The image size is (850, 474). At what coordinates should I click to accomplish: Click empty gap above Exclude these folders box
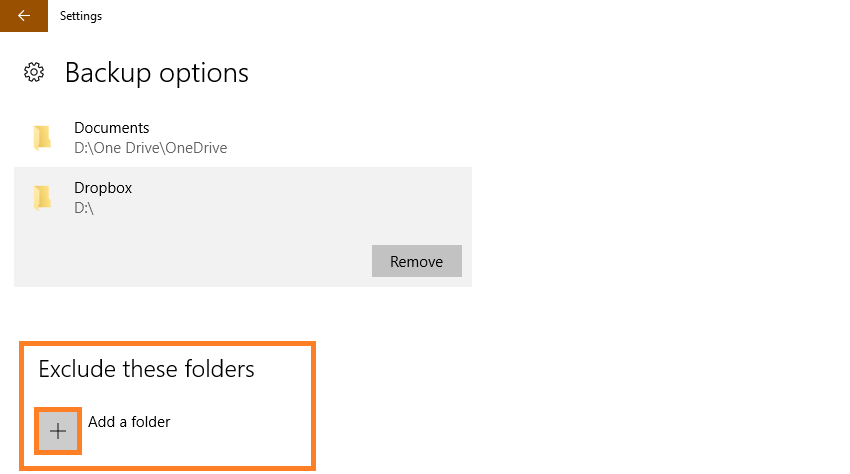[163, 315]
